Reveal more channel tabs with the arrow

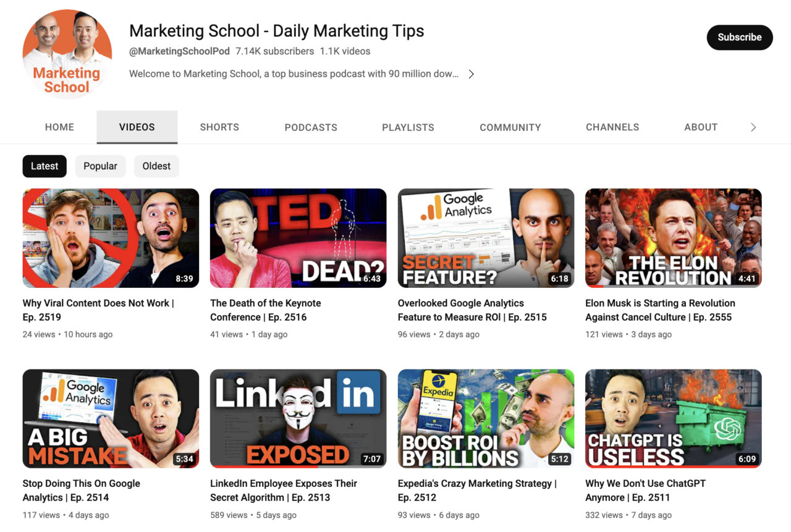pyautogui.click(x=753, y=127)
